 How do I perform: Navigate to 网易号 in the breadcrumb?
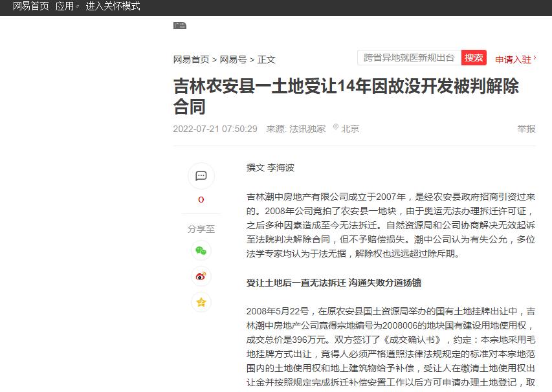pos(233,60)
